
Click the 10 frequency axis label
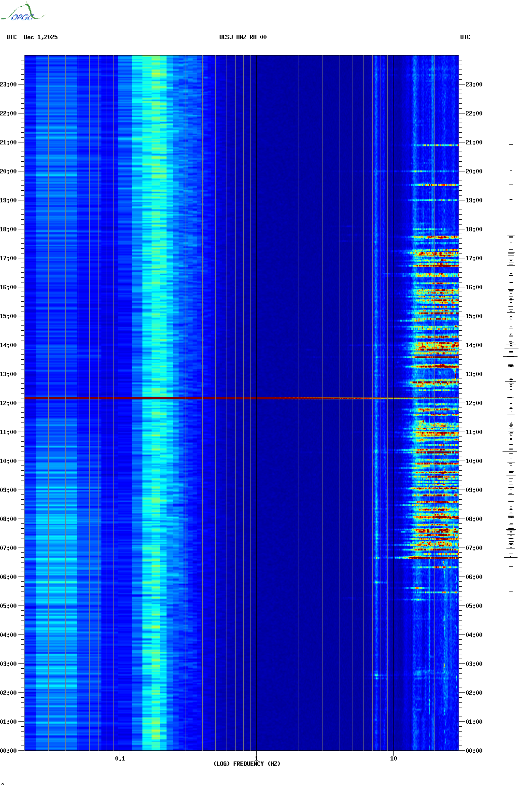click(393, 759)
